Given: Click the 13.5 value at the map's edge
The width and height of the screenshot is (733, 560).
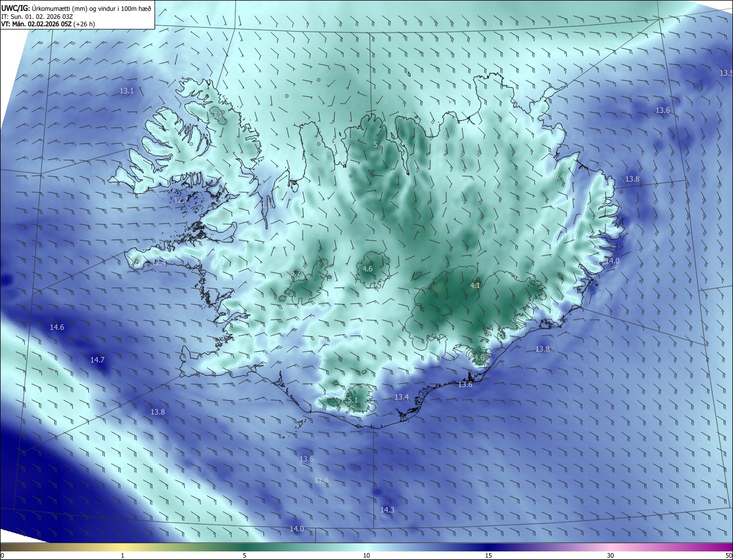Looking at the screenshot, I should click(x=726, y=73).
